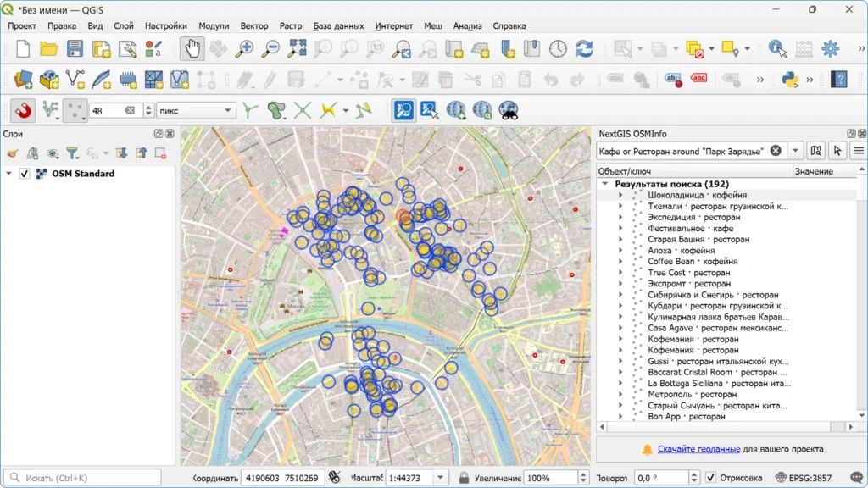Expand the Шоколадница кофейня result
This screenshot has height=488, width=868.
coord(620,195)
